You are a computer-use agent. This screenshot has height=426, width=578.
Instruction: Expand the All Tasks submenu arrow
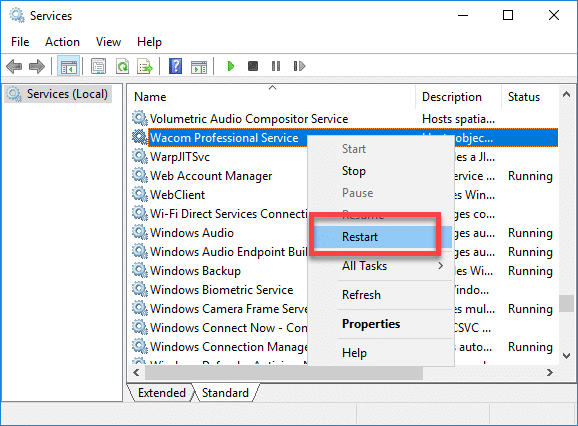coord(440,266)
